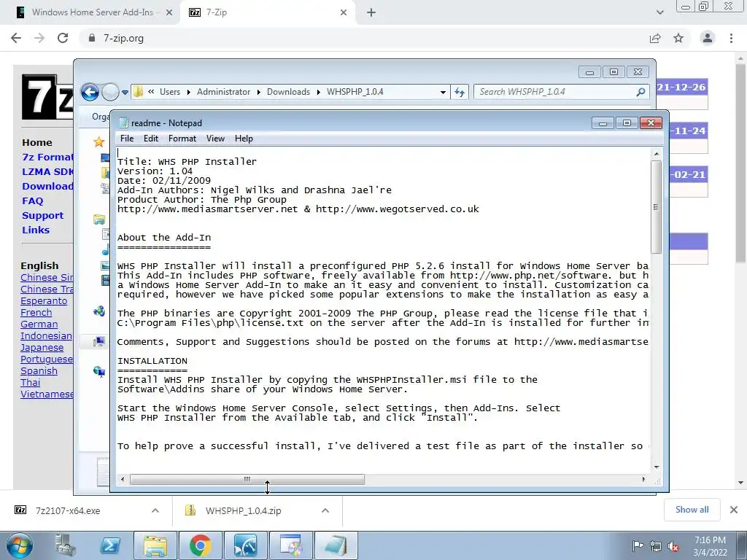Image resolution: width=747 pixels, height=560 pixels.
Task: Click Explorer forward navigation button
Action: (110, 92)
